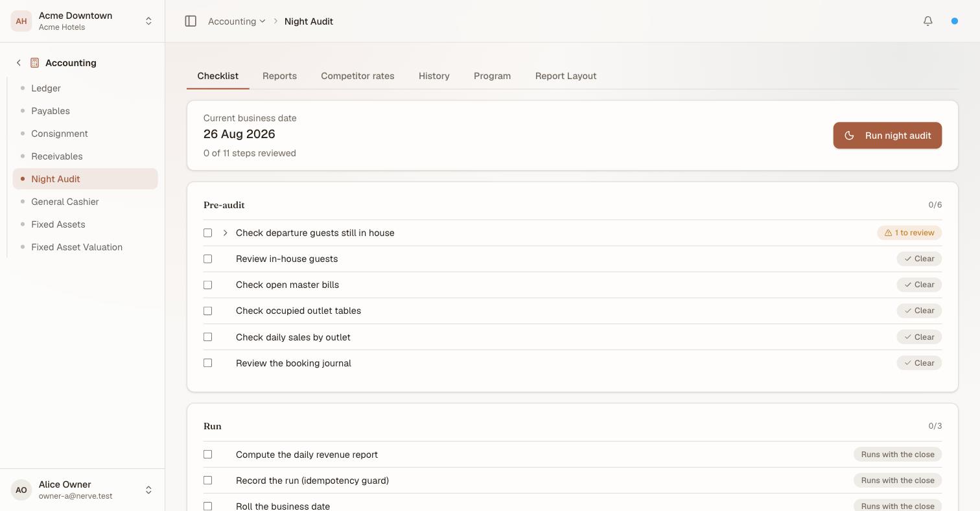
Task: Click the 1 to review badge
Action: tap(909, 233)
